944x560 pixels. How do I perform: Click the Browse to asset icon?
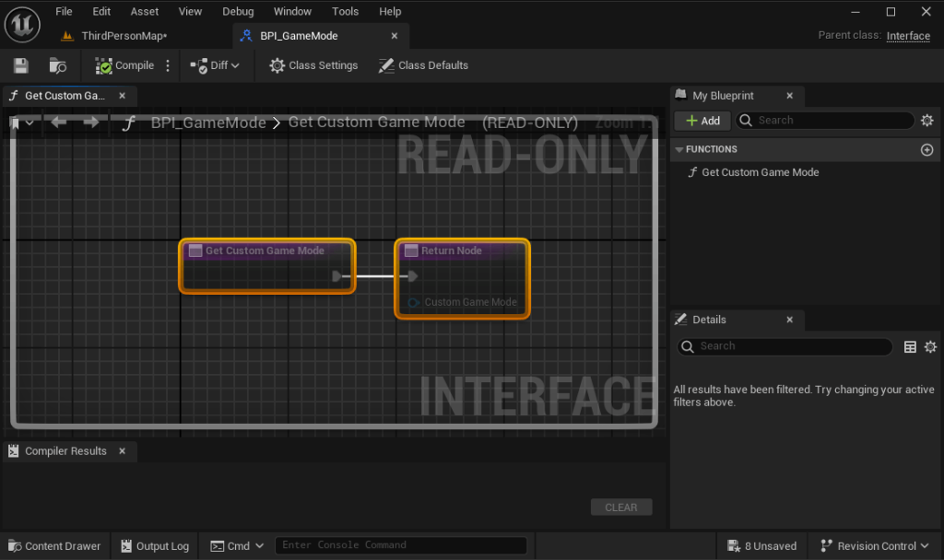coord(57,65)
